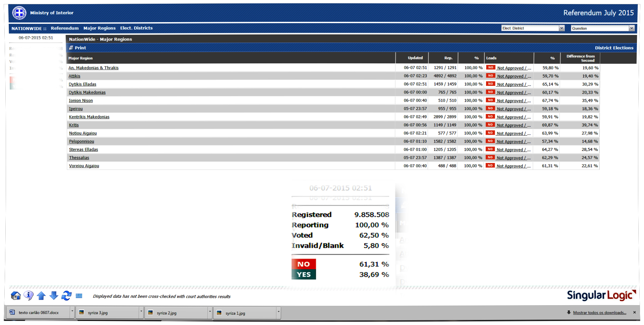
Task: Select the Major Regions menu item
Action: pos(99,28)
